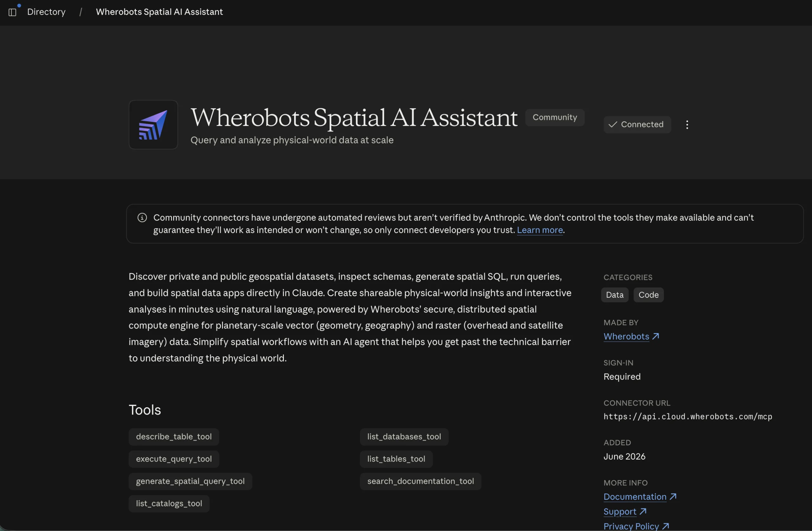
Task: Open the Documentation link
Action: tap(635, 496)
